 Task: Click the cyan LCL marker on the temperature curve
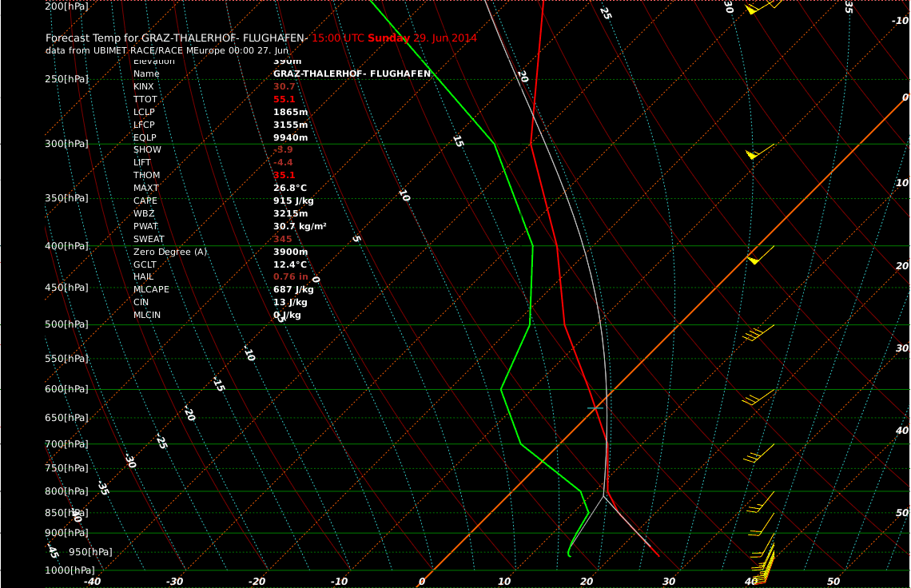coord(595,408)
